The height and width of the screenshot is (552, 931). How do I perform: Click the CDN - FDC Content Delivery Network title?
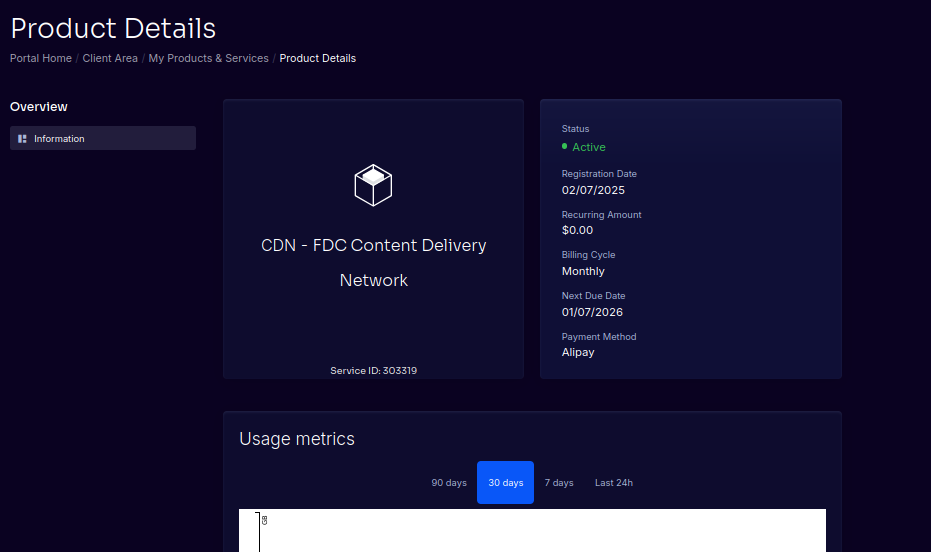click(x=373, y=262)
